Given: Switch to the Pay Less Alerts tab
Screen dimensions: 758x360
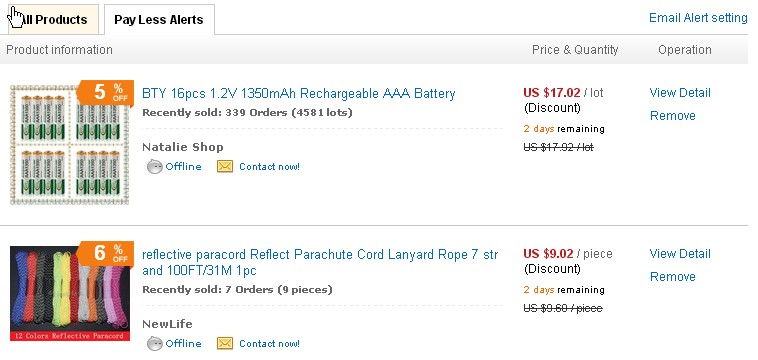Looking at the screenshot, I should coord(159,20).
